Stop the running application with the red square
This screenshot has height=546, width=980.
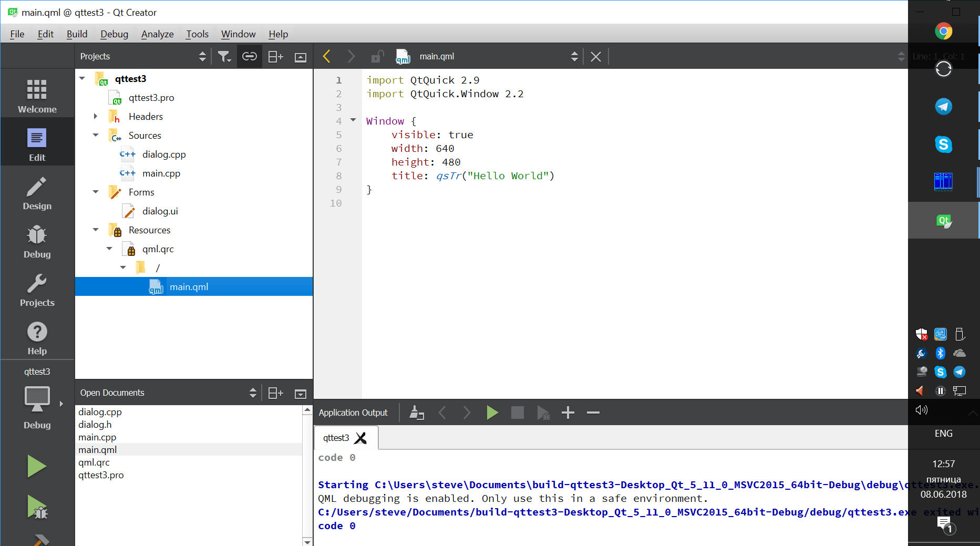517,413
